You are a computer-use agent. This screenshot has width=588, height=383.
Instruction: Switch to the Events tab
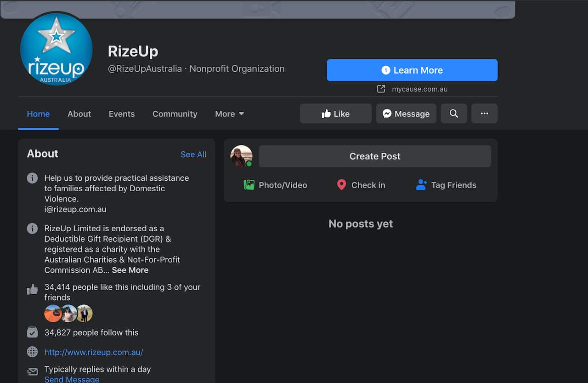121,114
